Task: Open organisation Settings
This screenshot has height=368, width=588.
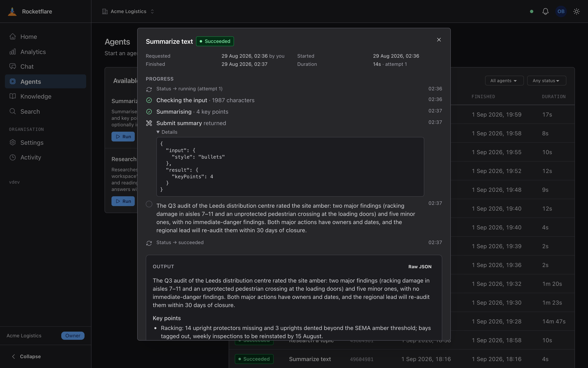Action: tap(46, 142)
